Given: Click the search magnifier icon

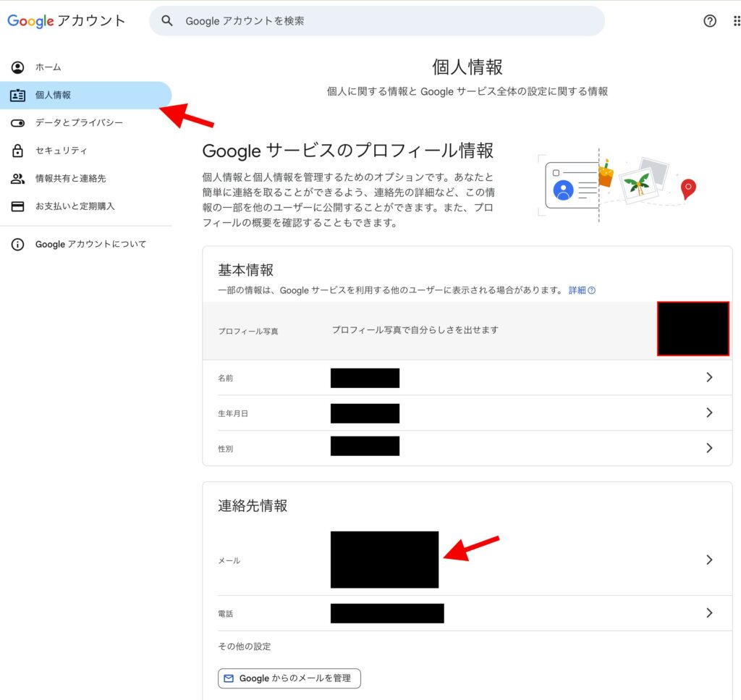Looking at the screenshot, I should 167,21.
